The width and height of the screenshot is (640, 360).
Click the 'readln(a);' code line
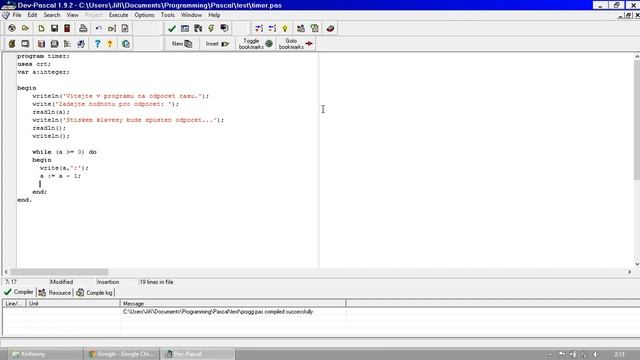(x=51, y=112)
